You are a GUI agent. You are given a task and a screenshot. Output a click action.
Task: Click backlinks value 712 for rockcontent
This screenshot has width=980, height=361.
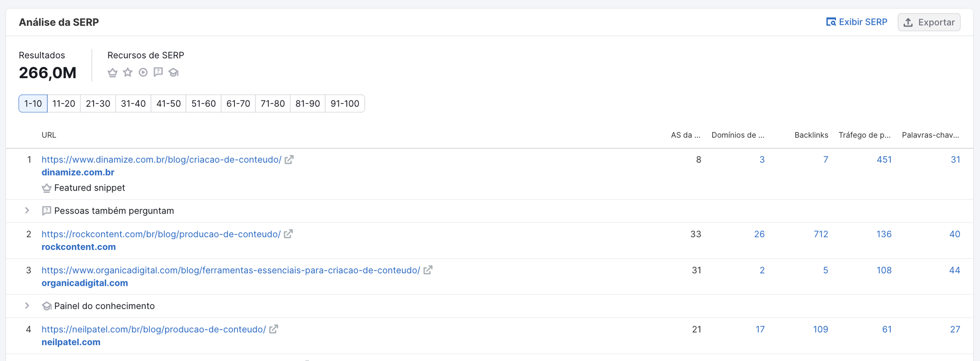coord(821,234)
